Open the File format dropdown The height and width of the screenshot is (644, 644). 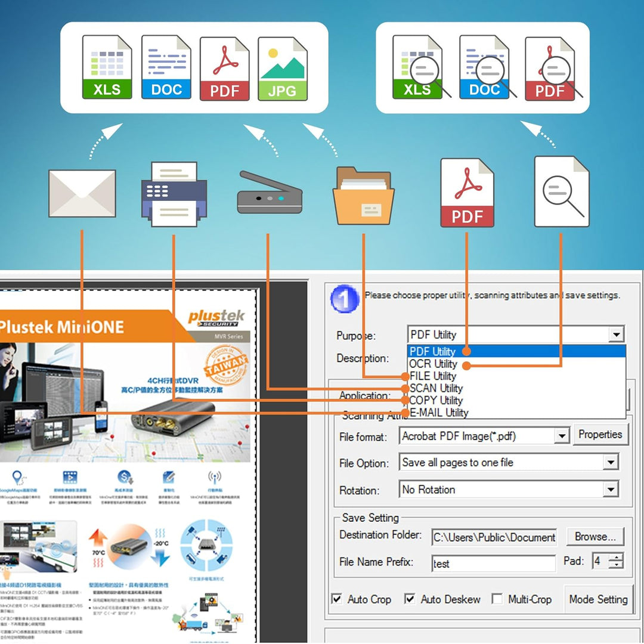click(561, 436)
